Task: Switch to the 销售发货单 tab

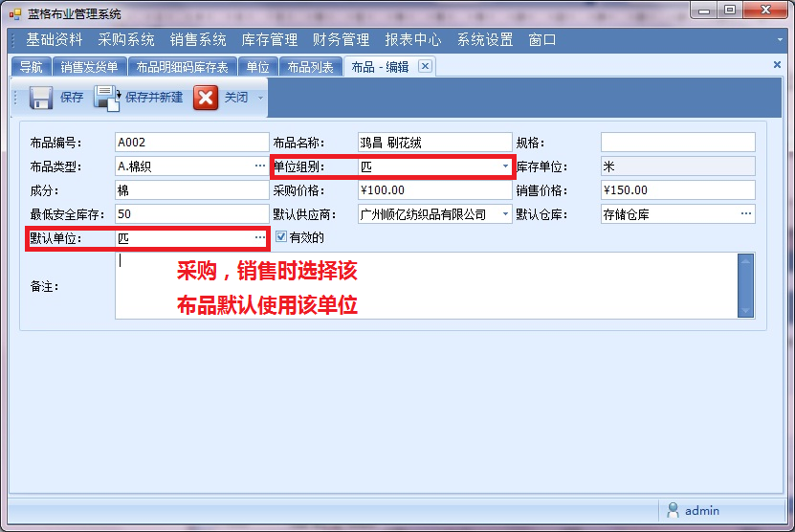Action: click(x=89, y=67)
